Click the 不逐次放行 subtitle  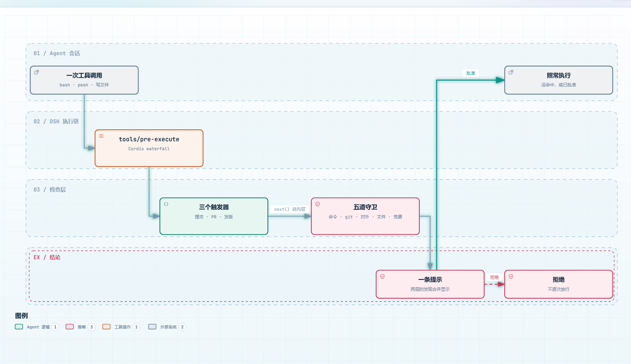pyautogui.click(x=559, y=289)
